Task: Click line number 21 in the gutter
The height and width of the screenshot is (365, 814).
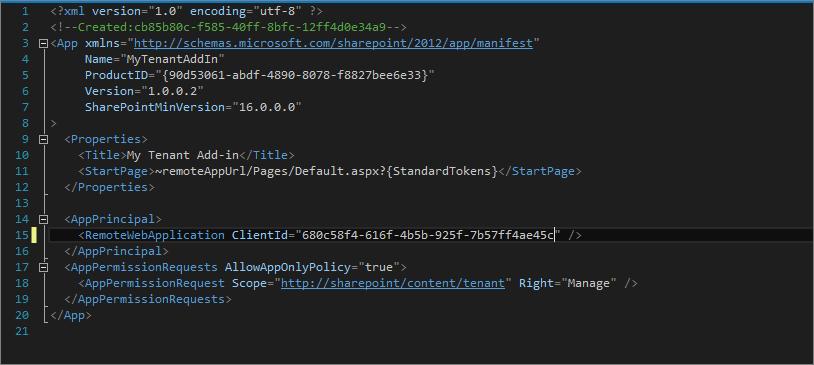Action: (x=22, y=331)
